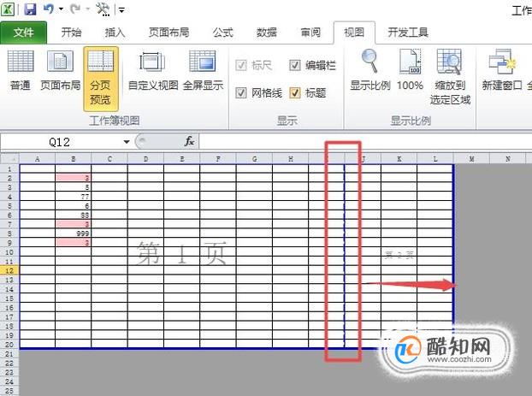Open the undo history dropdown arrow
Image resolution: width=532 pixels, height=396 pixels.
coord(61,9)
